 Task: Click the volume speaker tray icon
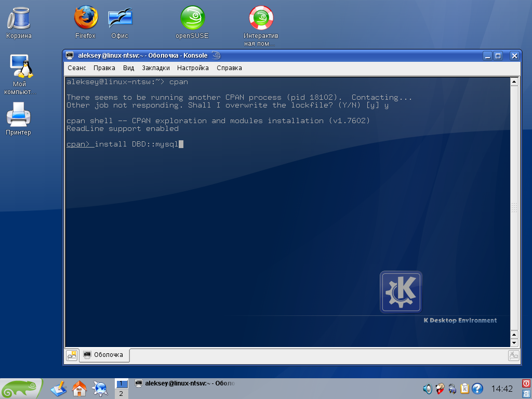tap(427, 389)
